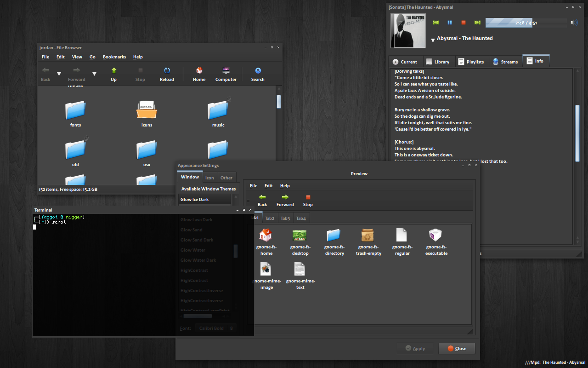Switch to Other tab in Appearance Settings
The height and width of the screenshot is (368, 588).
point(226,178)
